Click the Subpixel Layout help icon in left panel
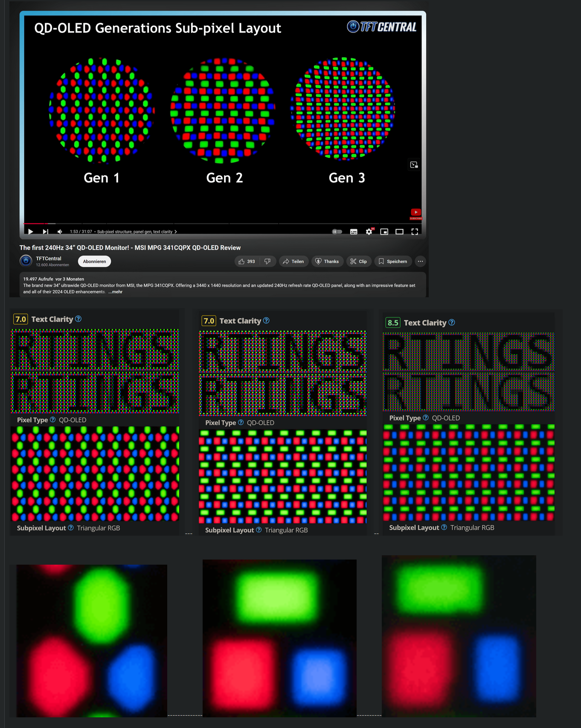The image size is (581, 728). click(71, 528)
